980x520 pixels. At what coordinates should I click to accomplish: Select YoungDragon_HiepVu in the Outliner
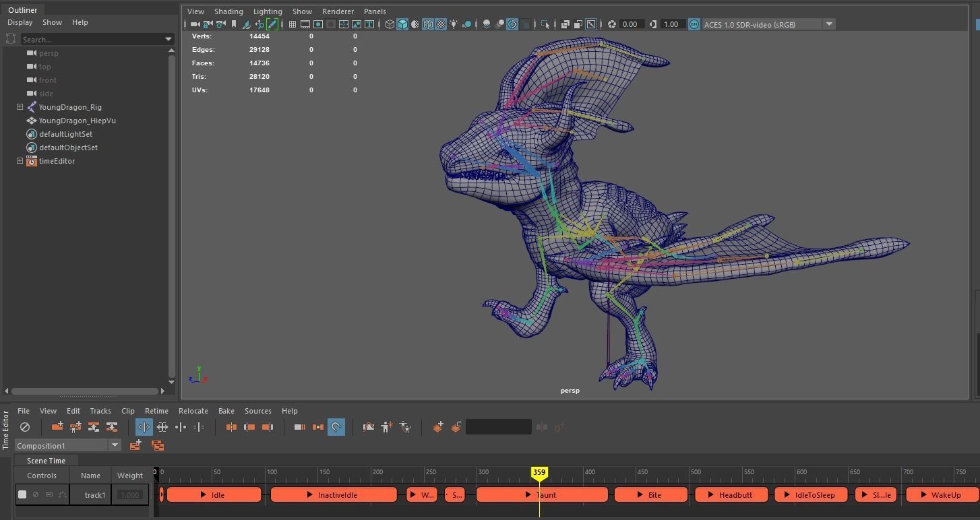pyautogui.click(x=78, y=121)
